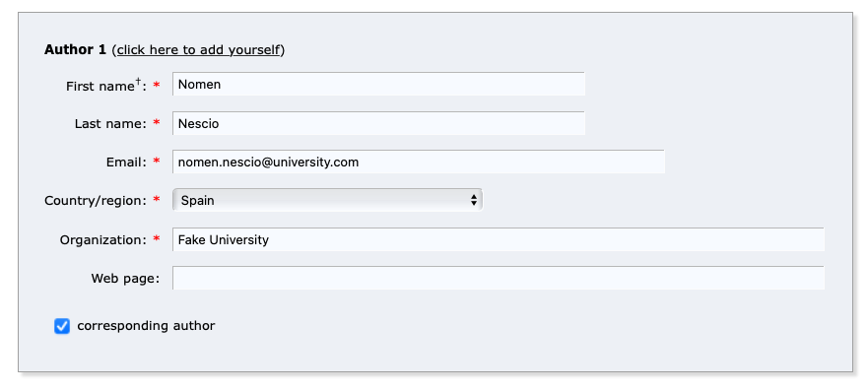
Task: Click into the Email address field
Action: 419,163
